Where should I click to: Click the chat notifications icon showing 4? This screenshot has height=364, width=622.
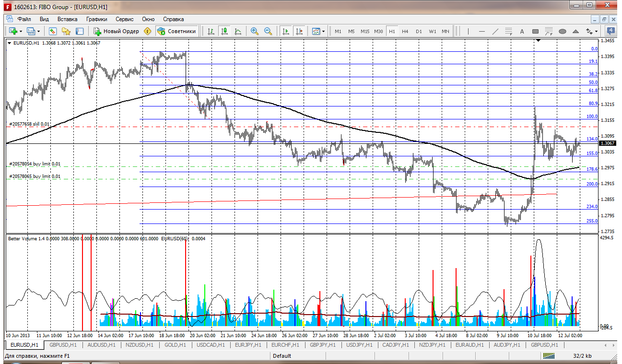pyautogui.click(x=611, y=31)
